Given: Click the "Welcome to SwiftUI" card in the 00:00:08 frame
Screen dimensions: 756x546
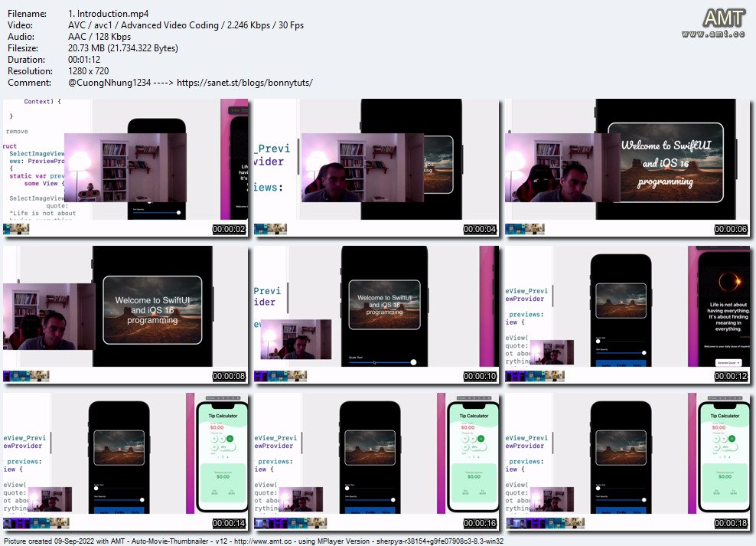Looking at the screenshot, I should coord(152,309).
